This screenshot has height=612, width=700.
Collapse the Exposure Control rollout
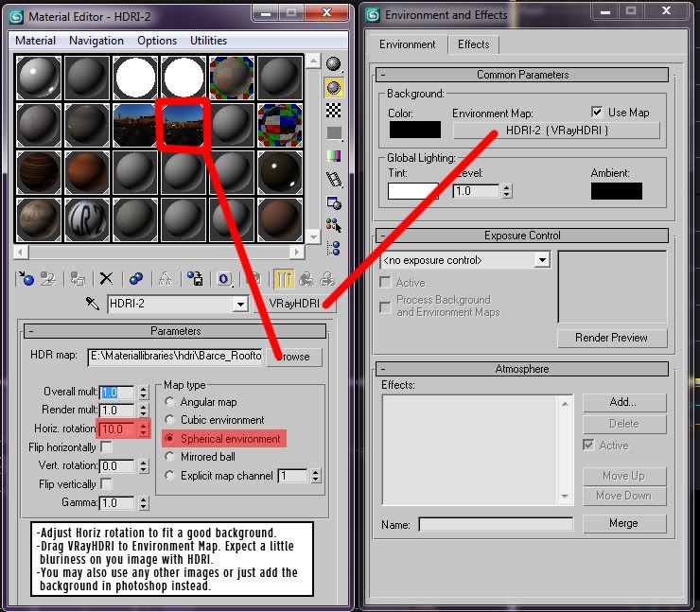pos(522,236)
